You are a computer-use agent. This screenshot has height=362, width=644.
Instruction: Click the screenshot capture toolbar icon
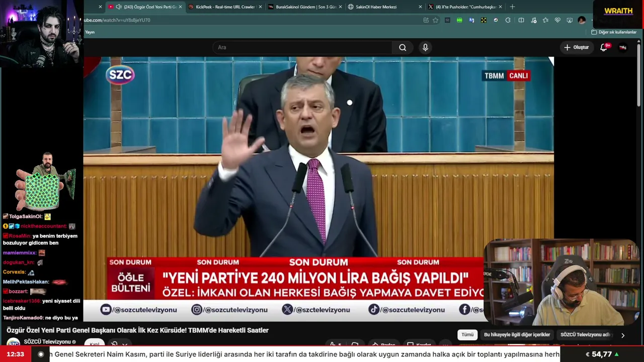pos(570,20)
